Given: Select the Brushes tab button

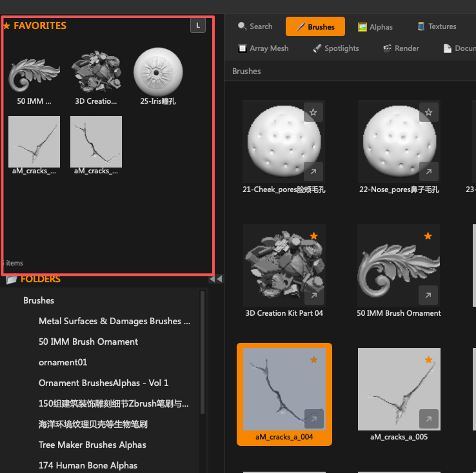Looking at the screenshot, I should pyautogui.click(x=315, y=26).
